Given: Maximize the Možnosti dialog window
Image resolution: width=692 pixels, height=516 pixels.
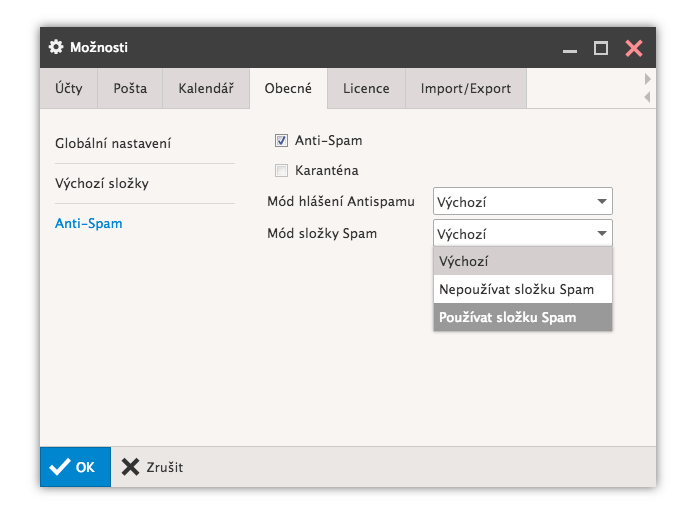Looking at the screenshot, I should coord(600,48).
